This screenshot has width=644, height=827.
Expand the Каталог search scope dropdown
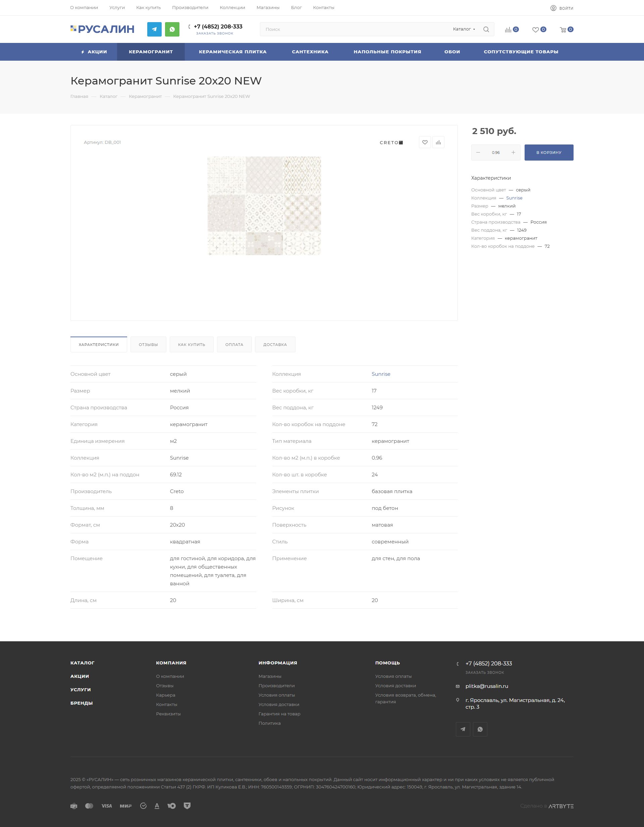[x=464, y=29]
